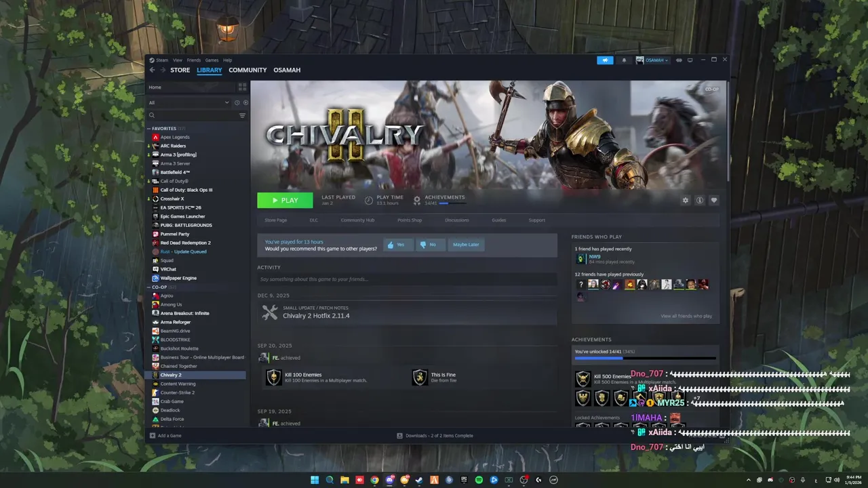868x488 pixels.
Task: Click the green PLAY button
Action: tap(285, 200)
